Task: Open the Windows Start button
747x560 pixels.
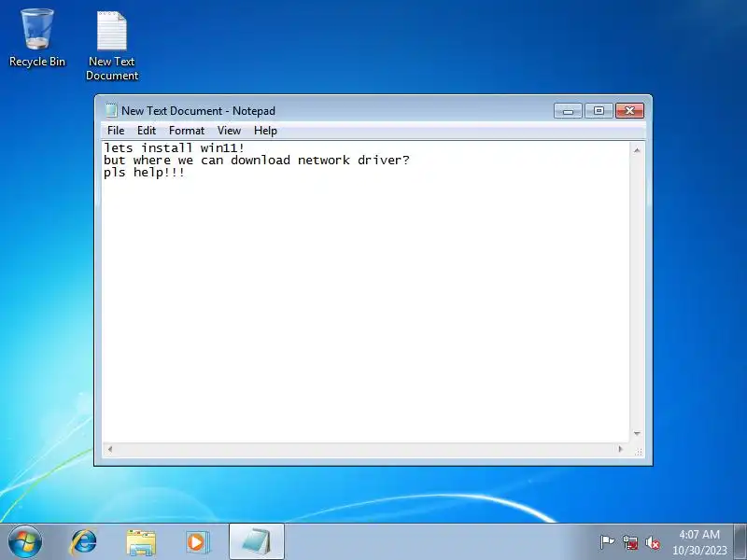Action: click(x=25, y=541)
